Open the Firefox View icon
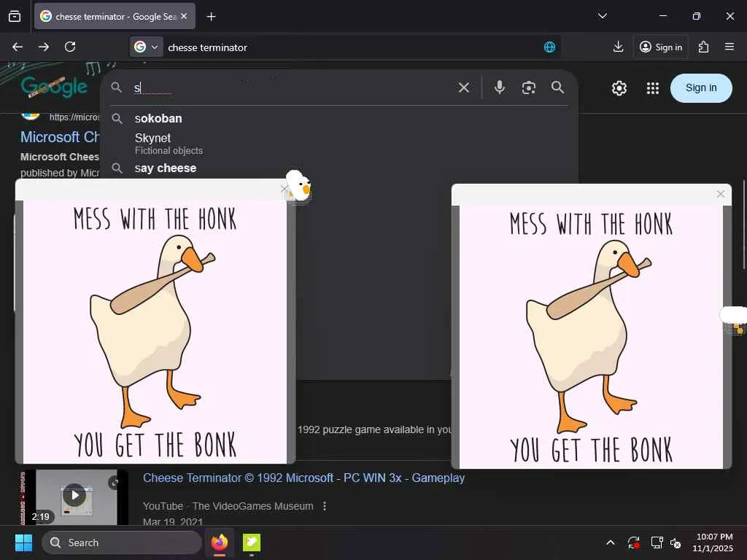 click(x=15, y=17)
